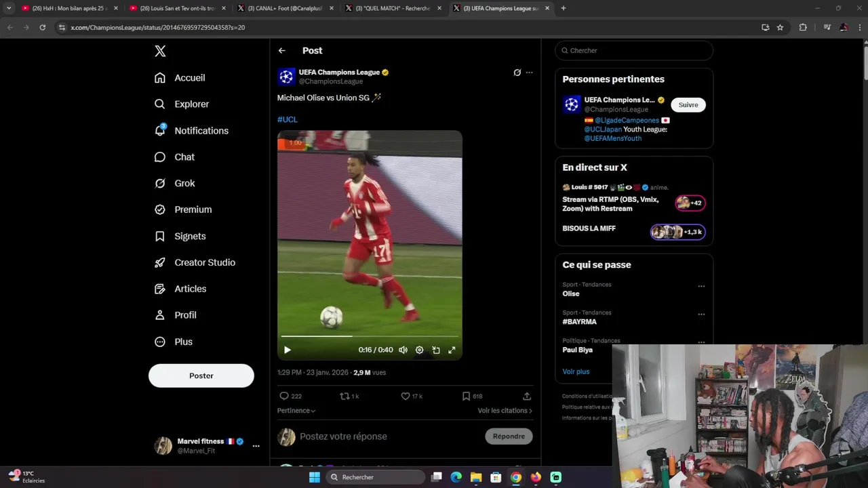This screenshot has width=868, height=488.
Task: Open Grok assistant
Action: click(174, 184)
